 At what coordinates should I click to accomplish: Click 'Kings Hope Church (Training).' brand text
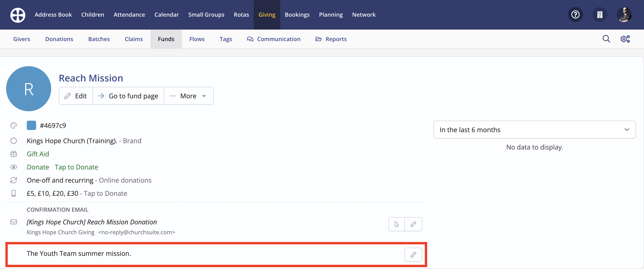(72, 141)
